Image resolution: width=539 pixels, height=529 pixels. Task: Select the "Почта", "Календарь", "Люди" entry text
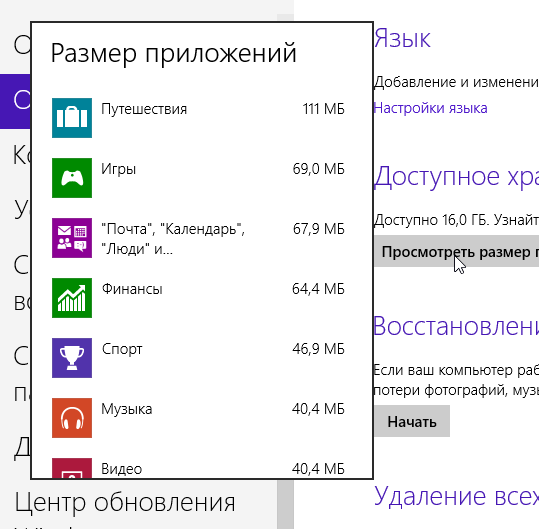point(173,239)
